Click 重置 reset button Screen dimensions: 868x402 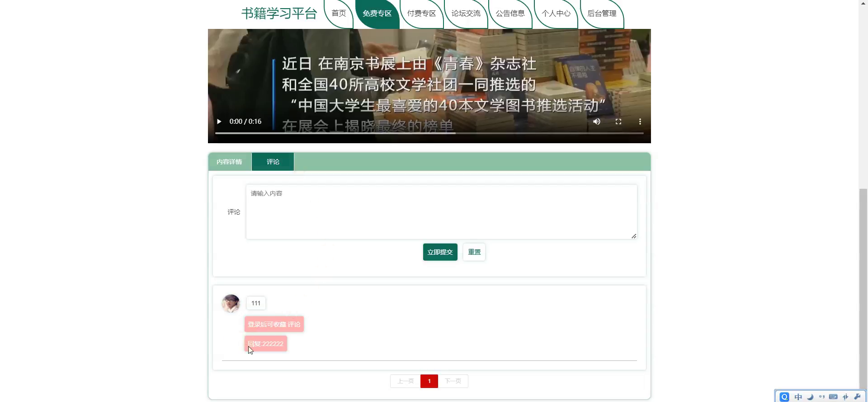click(474, 252)
